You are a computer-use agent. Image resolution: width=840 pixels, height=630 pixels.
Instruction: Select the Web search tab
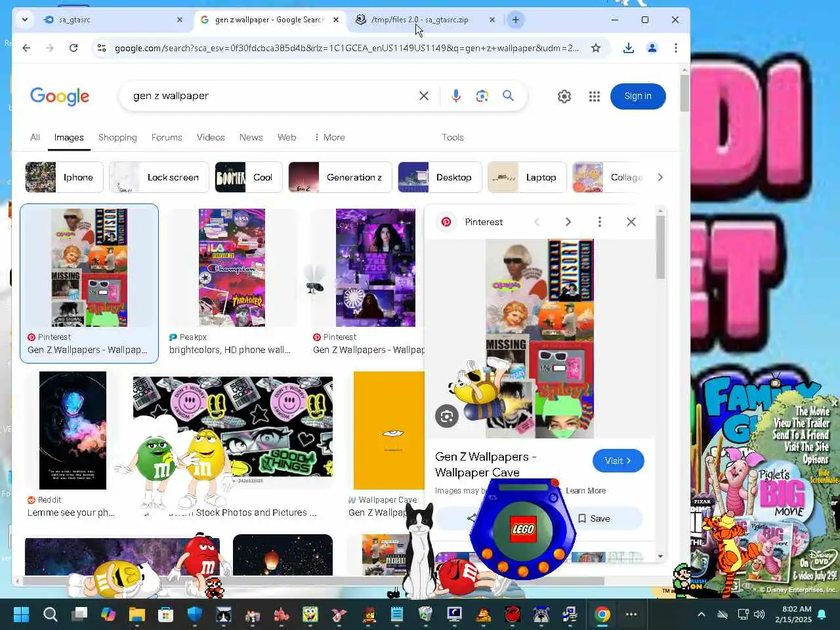[287, 137]
